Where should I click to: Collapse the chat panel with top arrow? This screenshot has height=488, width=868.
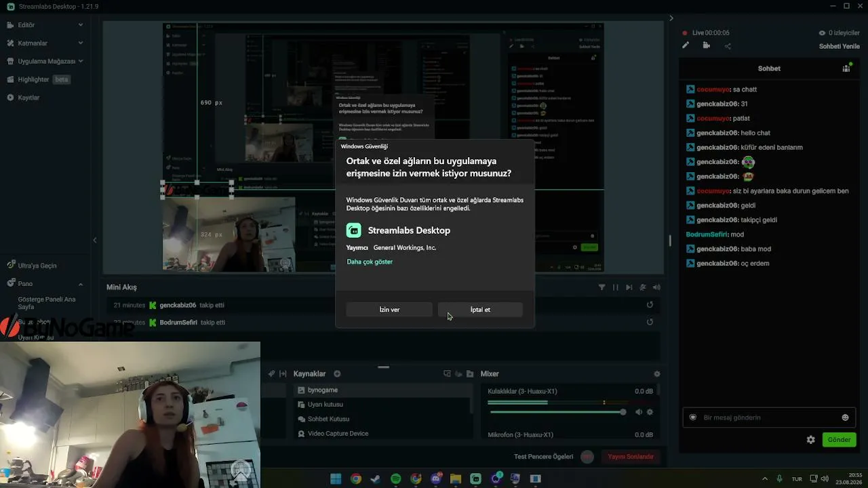click(x=671, y=18)
